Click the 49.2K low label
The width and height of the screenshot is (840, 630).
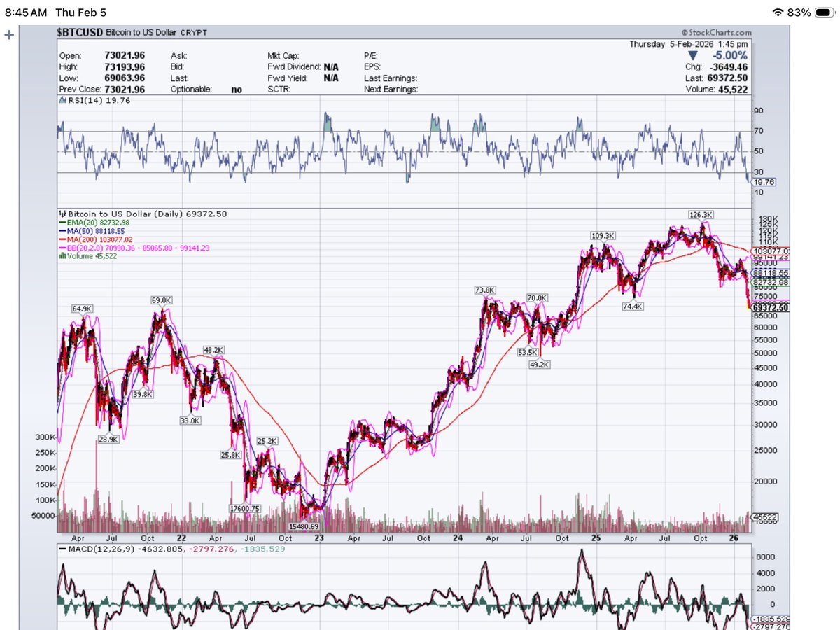click(x=540, y=365)
